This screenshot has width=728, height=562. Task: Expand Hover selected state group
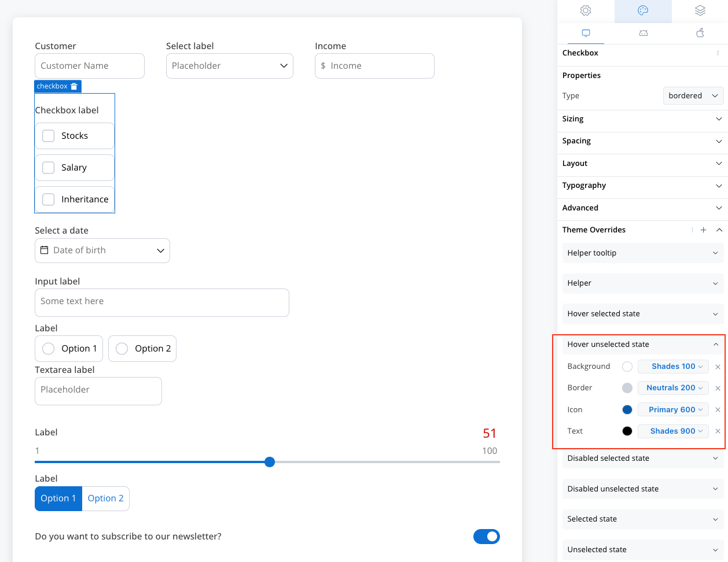(643, 314)
